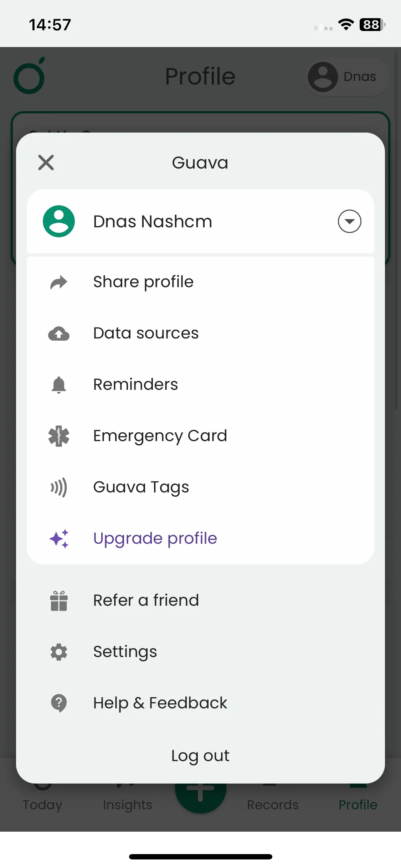Screen dimensions: 401x868
Task: Open the Data sources option
Action: [x=146, y=334]
